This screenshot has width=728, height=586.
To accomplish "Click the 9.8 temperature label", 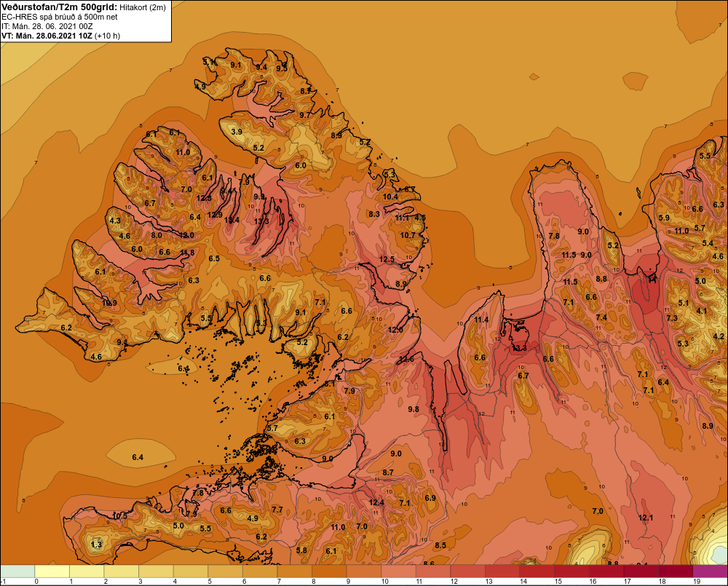I will [414, 408].
